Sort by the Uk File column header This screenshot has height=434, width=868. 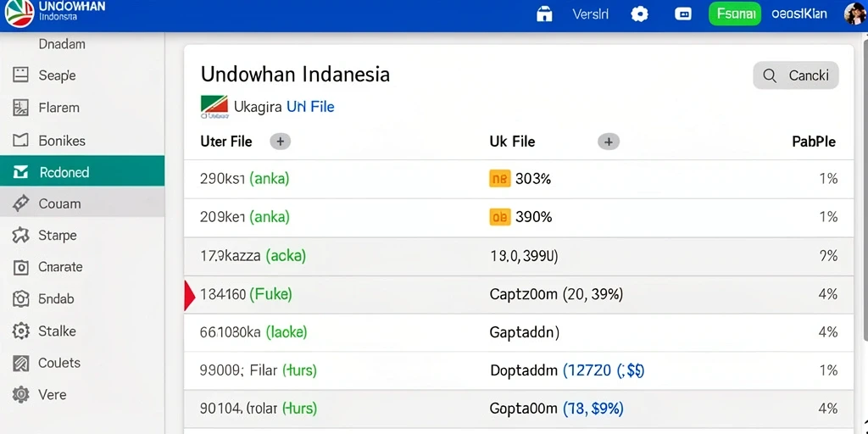[512, 142]
